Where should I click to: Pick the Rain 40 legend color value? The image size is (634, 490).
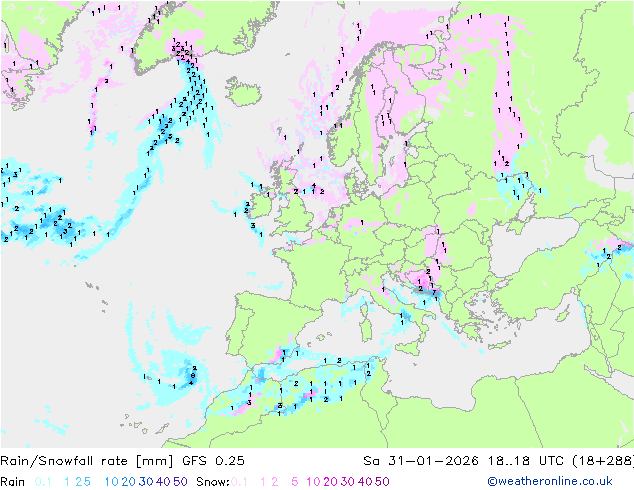coord(163,482)
